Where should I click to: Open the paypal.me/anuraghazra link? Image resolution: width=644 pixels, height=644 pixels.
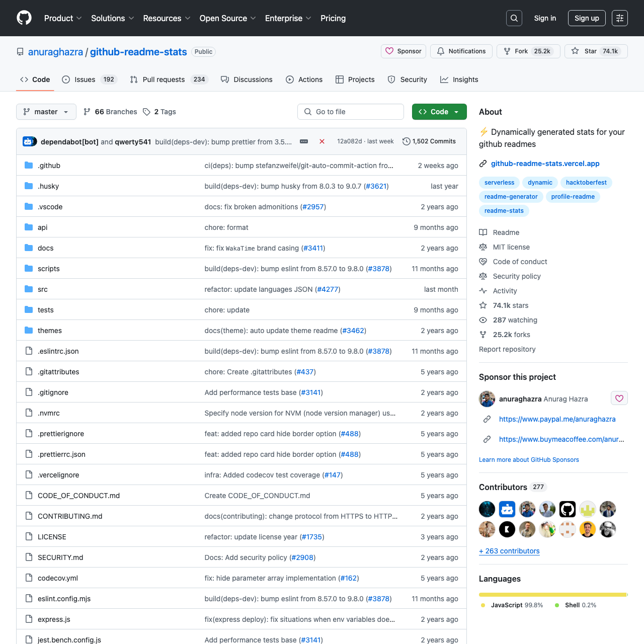[557, 419]
